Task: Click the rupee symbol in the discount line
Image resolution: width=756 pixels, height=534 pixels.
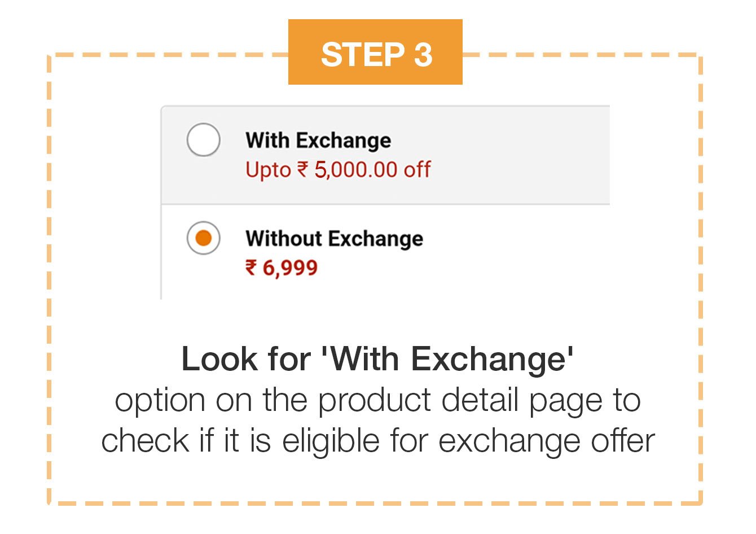Action: tap(304, 169)
